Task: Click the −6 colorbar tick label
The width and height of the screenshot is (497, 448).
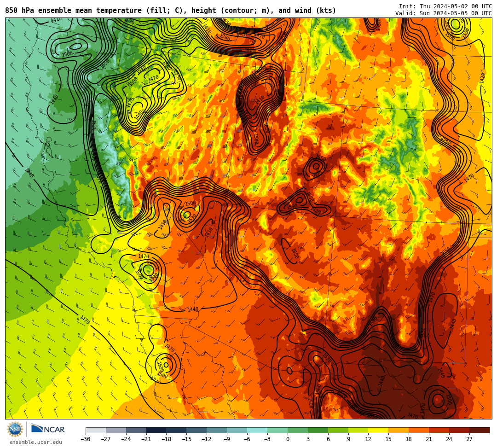Action: click(247, 439)
